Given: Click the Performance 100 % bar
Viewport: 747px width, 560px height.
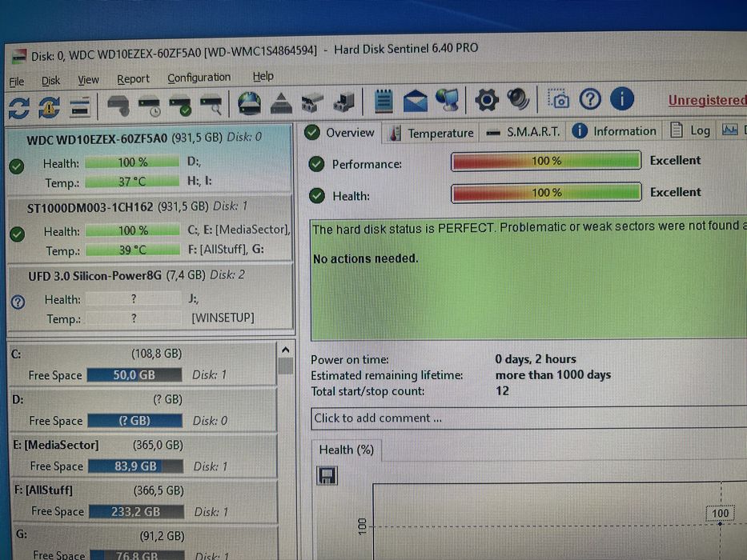Looking at the screenshot, I should (x=546, y=161).
